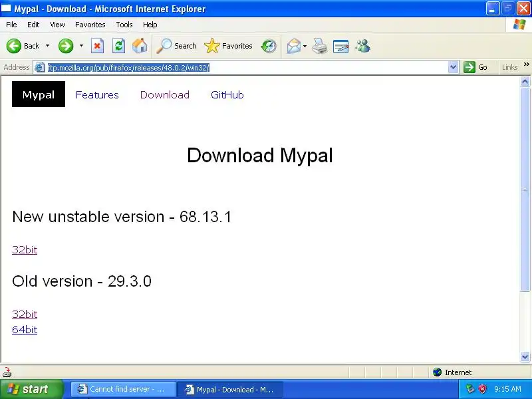
Task: Switch to Mypal - Download taskbar window
Action: [x=230, y=389]
